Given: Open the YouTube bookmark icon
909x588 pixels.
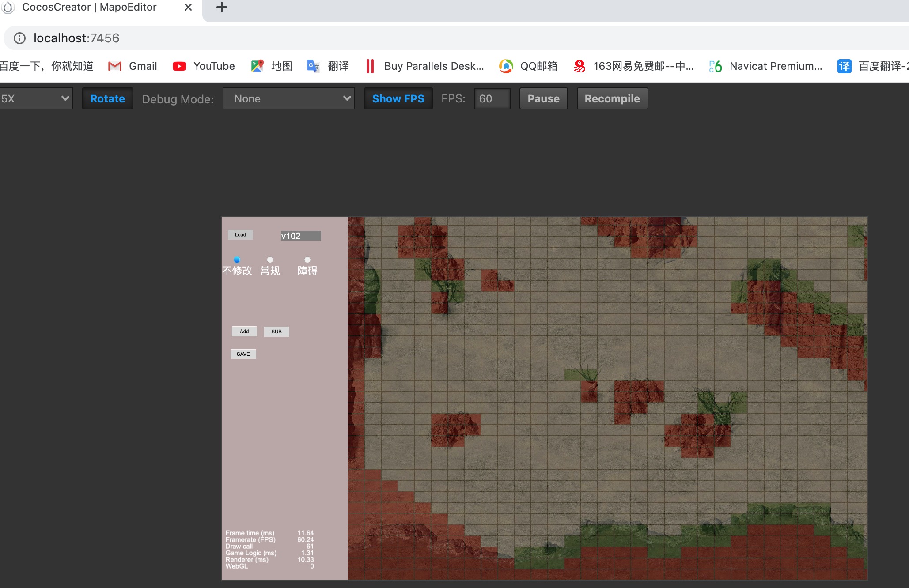Looking at the screenshot, I should tap(179, 66).
